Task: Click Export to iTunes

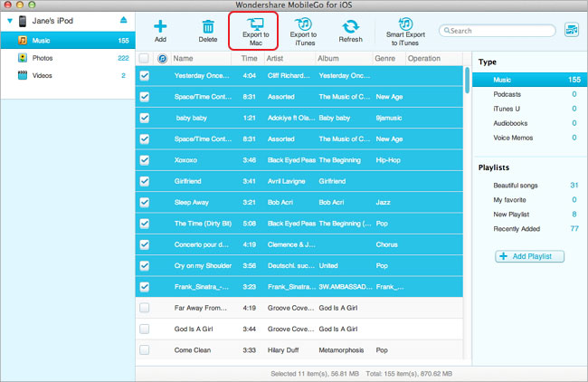Action: tap(303, 32)
